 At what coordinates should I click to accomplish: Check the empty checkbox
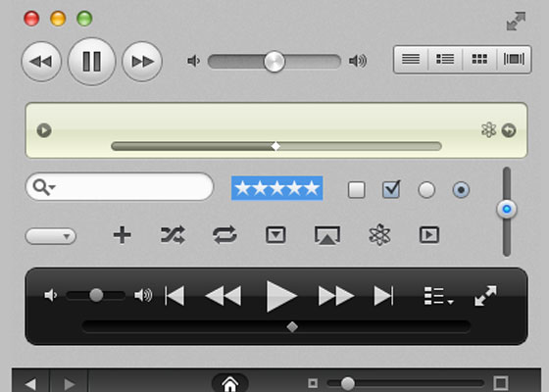pyautogui.click(x=357, y=190)
